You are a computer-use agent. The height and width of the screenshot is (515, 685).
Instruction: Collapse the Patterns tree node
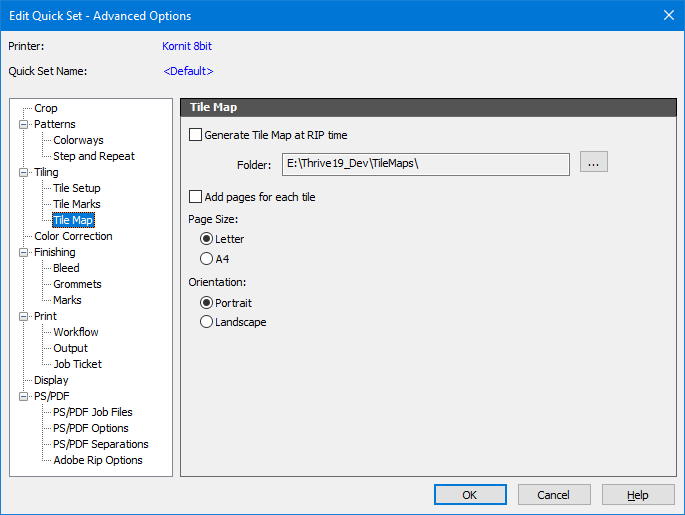24,124
